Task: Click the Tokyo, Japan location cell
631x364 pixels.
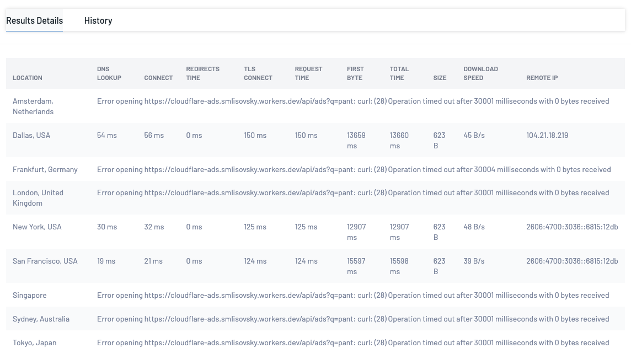Action: 35,342
